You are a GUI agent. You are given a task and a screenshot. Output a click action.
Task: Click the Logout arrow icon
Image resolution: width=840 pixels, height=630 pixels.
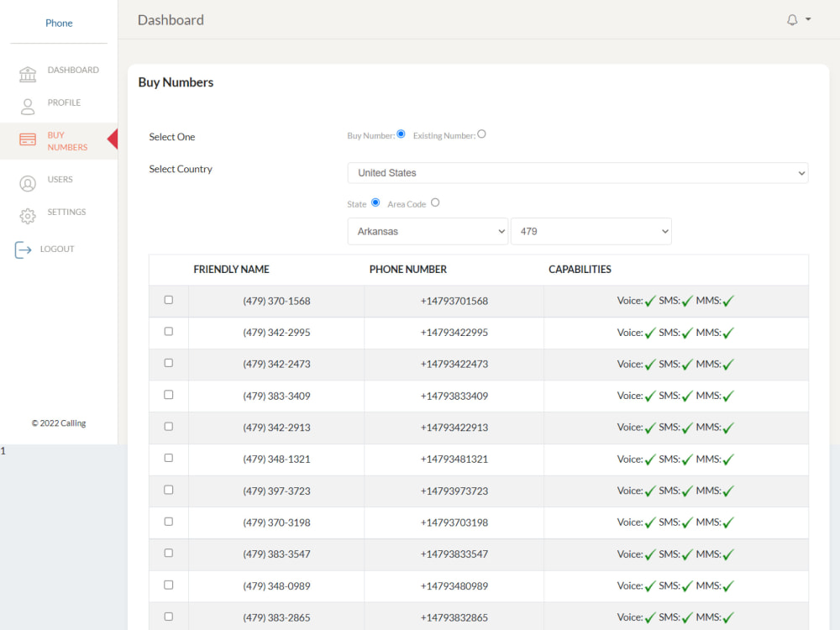[28, 249]
